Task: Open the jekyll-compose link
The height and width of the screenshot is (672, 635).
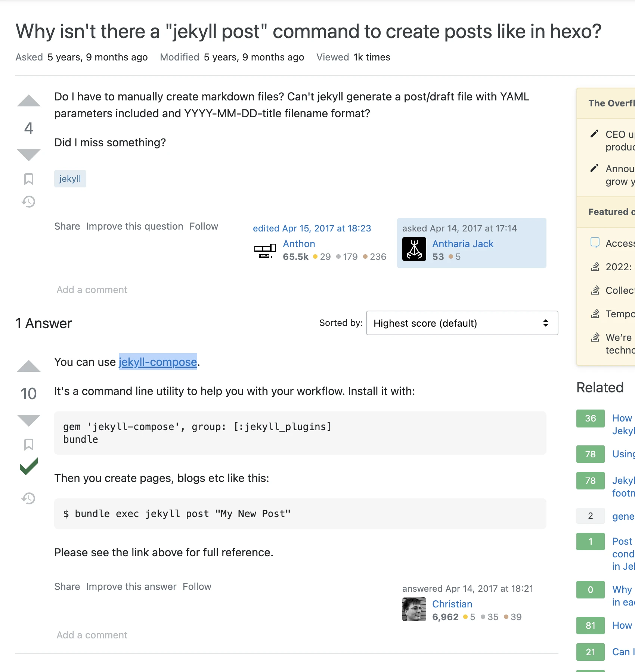Action: (158, 362)
